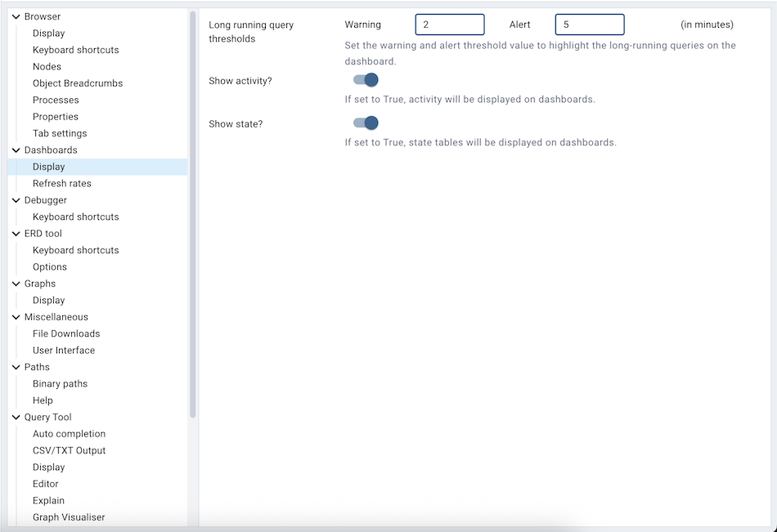Select CSV/TXT Output under Query Tool
The width and height of the screenshot is (777, 532).
pos(70,450)
